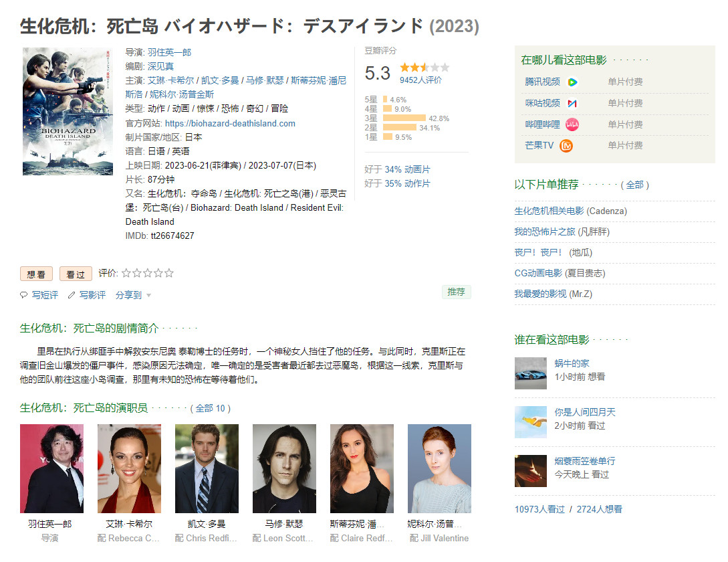Rate the movie with the fifth star

pos(169,273)
